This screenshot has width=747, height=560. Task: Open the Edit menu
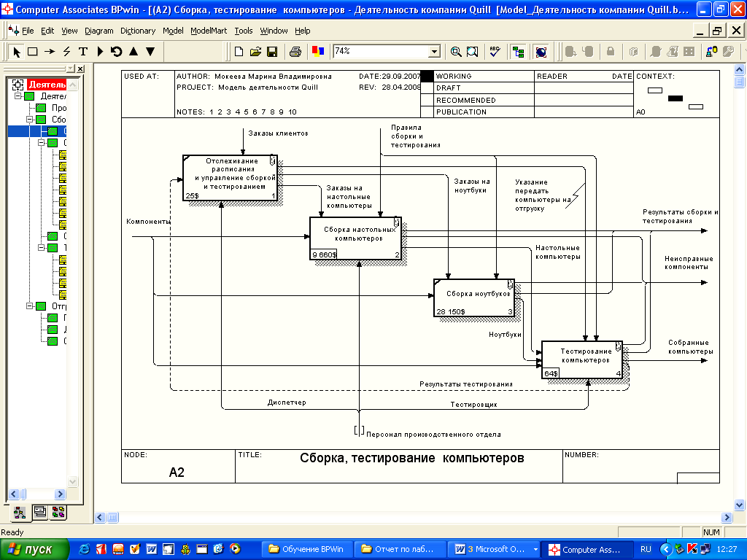[47, 31]
